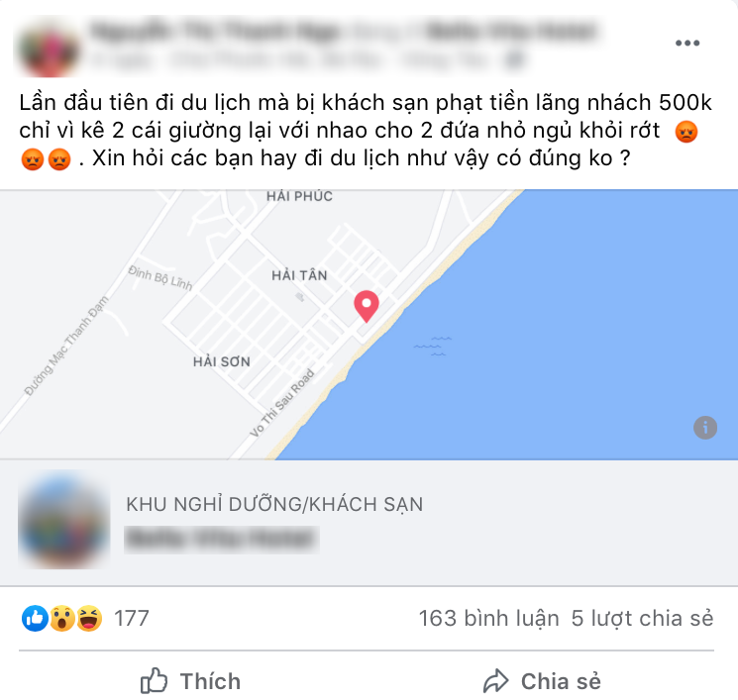
Task: Click the thumbs-up icon beside Thích
Action: tap(154, 680)
